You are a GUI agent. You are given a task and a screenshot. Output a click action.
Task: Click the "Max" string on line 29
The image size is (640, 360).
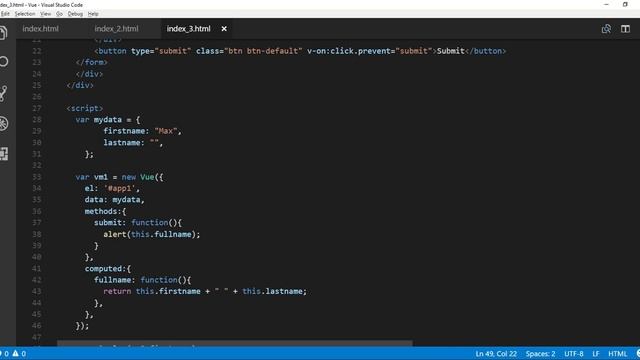point(166,131)
